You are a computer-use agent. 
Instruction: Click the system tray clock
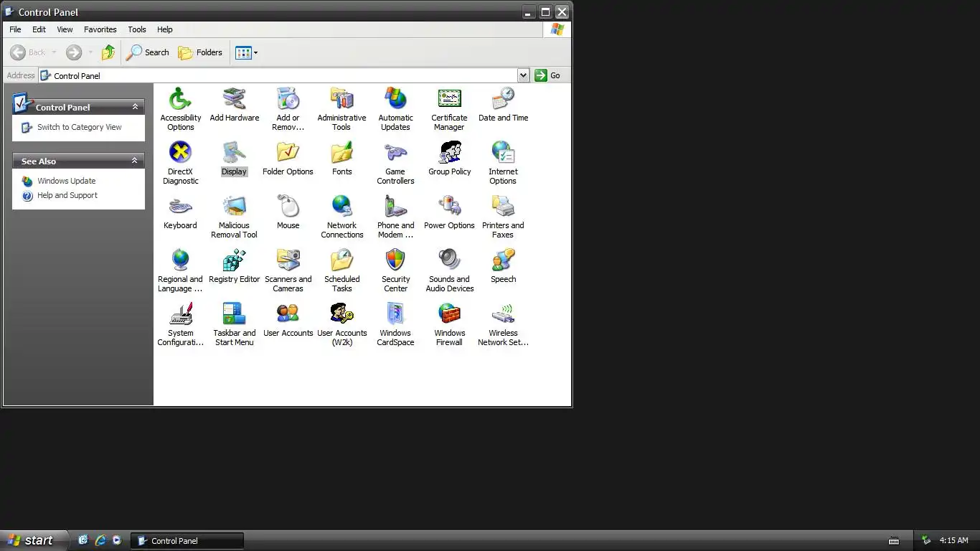pos(953,540)
